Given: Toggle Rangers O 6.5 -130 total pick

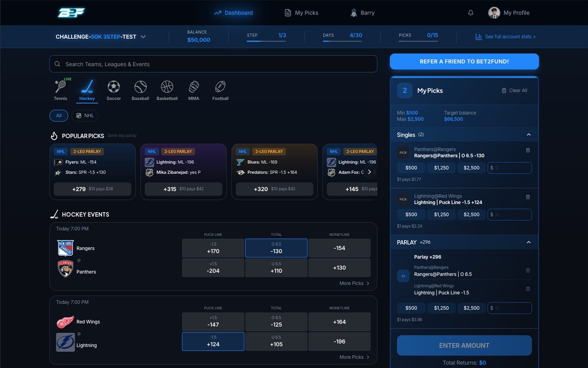Looking at the screenshot, I should point(276,248).
